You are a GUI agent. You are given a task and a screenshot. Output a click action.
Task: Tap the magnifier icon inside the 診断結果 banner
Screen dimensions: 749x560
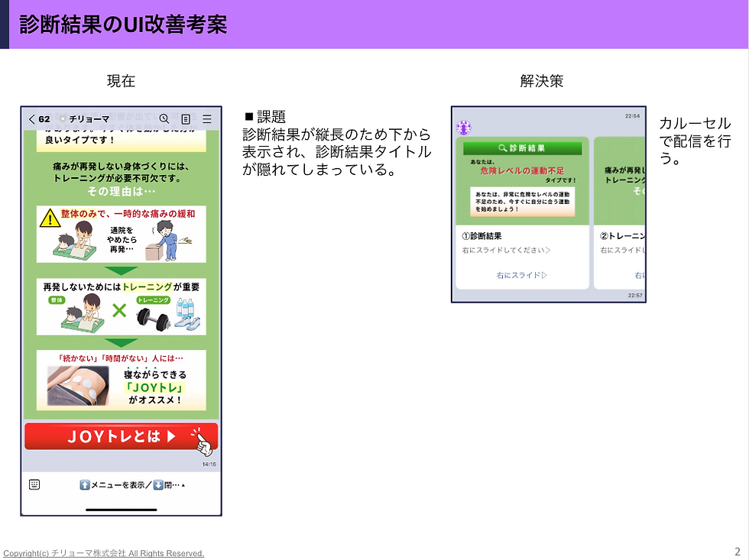(x=502, y=147)
